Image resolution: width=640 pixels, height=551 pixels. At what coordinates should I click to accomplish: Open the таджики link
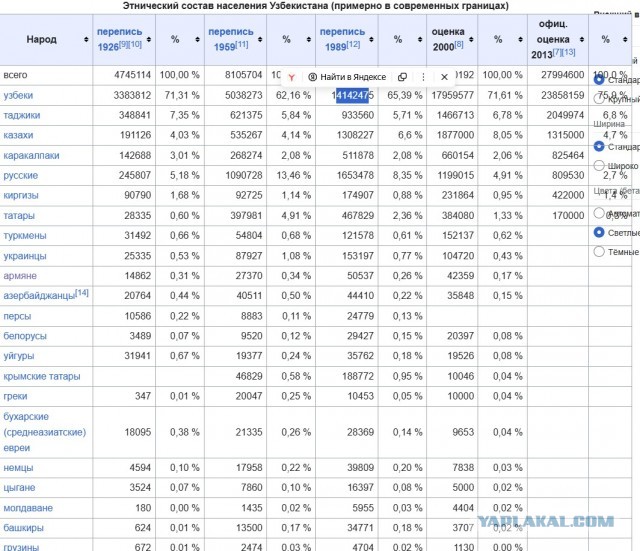[x=22, y=116]
